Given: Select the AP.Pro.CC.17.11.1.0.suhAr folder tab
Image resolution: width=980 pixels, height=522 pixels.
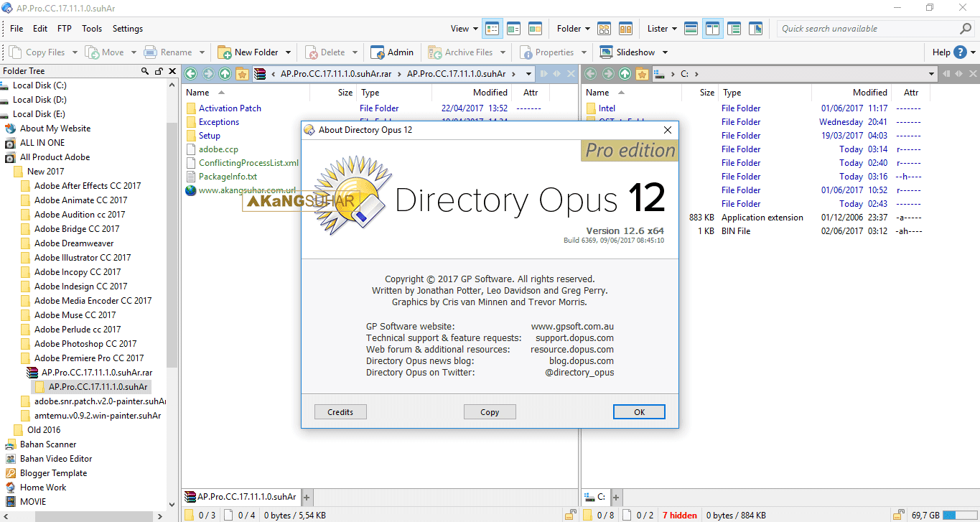Looking at the screenshot, I should [241, 496].
